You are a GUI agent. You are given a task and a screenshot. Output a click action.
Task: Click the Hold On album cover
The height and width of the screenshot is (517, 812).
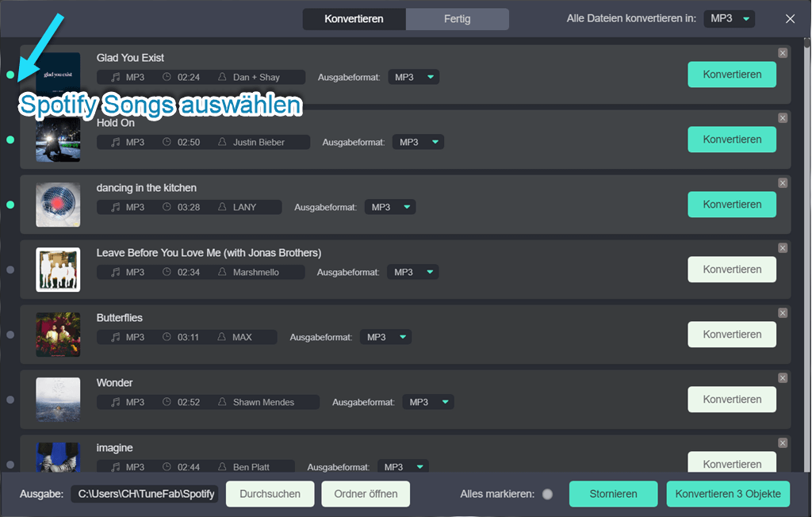click(x=58, y=140)
